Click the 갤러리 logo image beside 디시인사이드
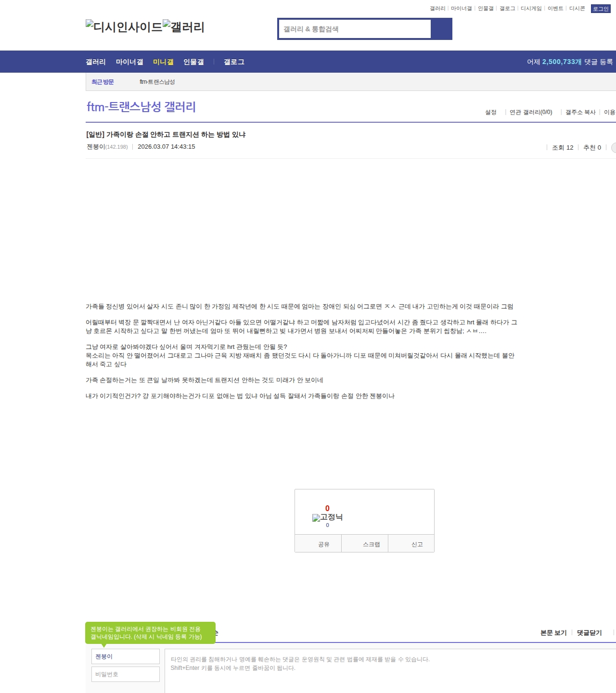Image resolution: width=616 pixels, height=693 pixels. pos(184,26)
